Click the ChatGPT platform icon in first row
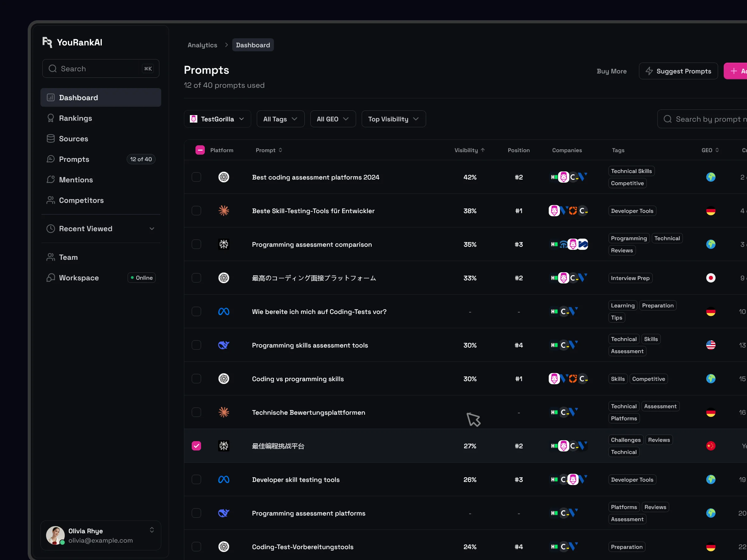The image size is (747, 560). [x=223, y=177]
